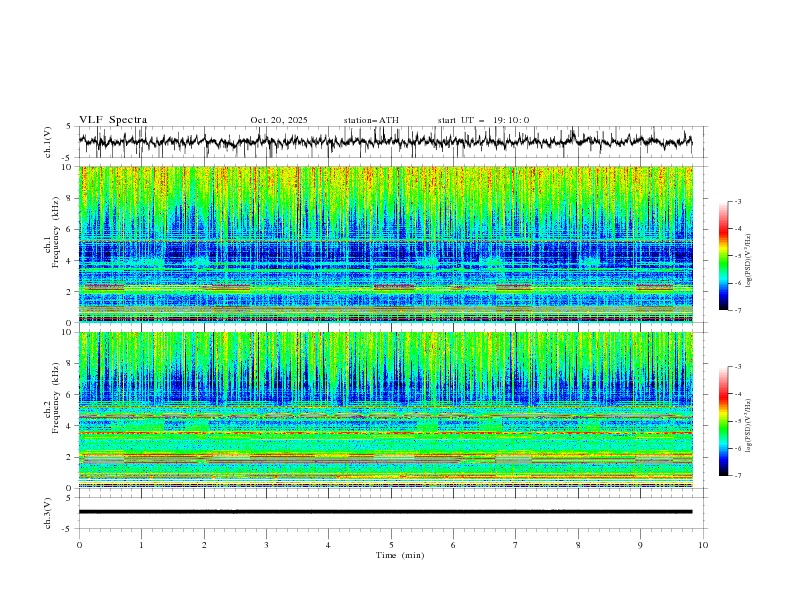Click time axis tick label "4"
The width and height of the screenshot is (792, 612).
pyautogui.click(x=328, y=545)
